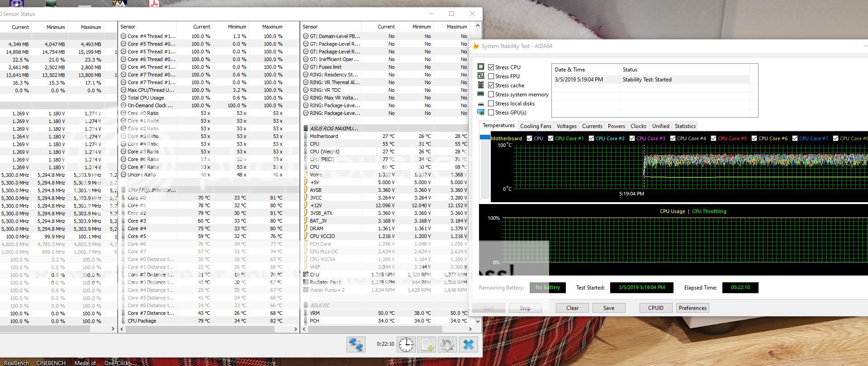
Task: Switch to the Voltages tab
Action: click(x=566, y=126)
